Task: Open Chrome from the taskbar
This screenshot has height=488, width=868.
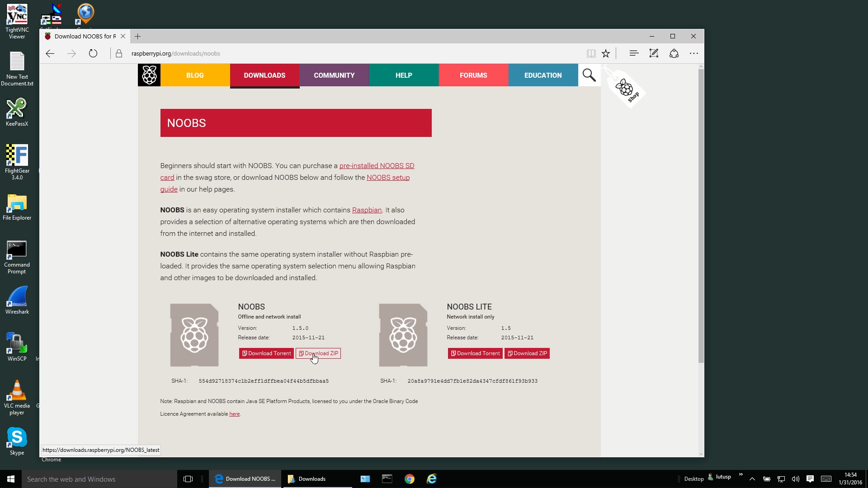Action: point(410,479)
